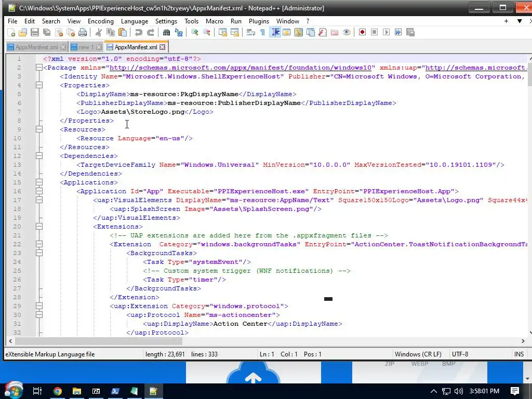Click the Windows (CR LF) status field
This screenshot has height=399, width=532.
point(418,354)
